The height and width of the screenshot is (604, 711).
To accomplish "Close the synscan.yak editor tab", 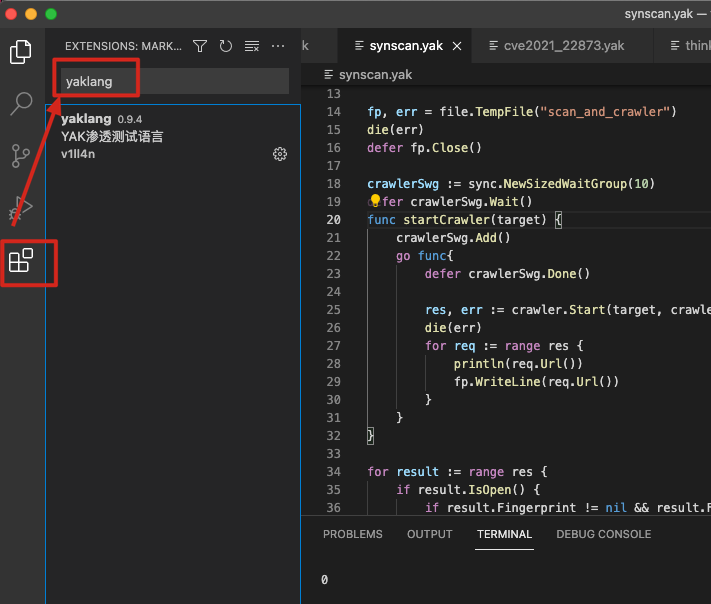I will [457, 46].
